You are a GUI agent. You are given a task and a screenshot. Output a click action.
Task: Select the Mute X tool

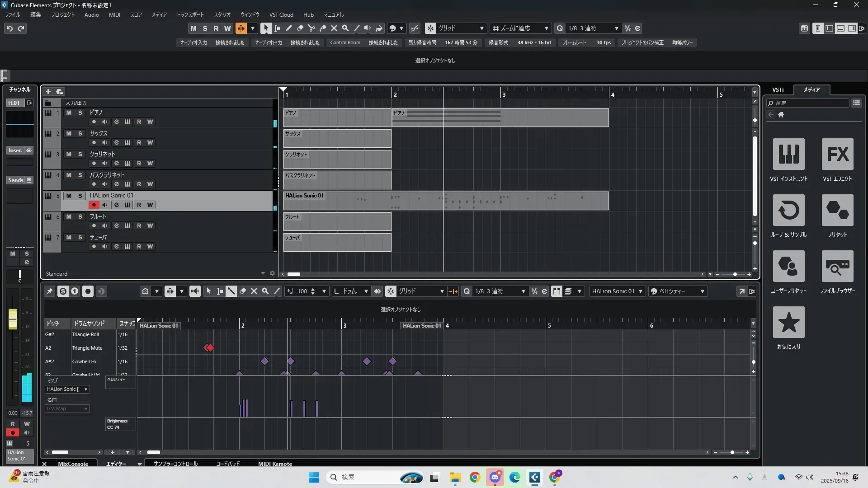(334, 28)
